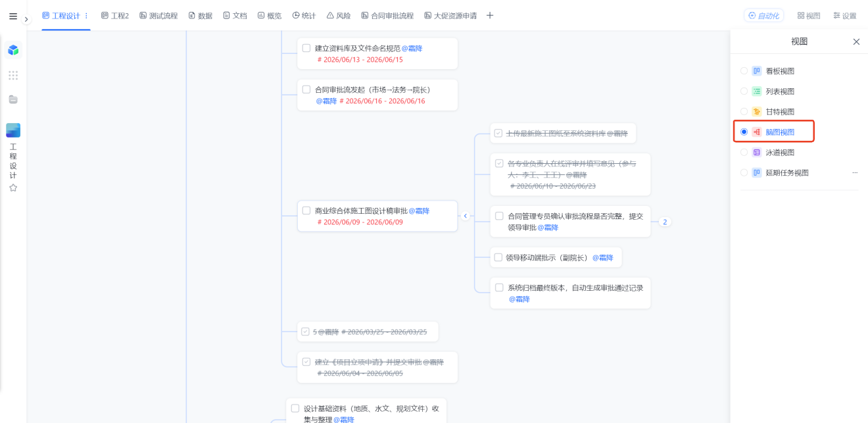Click the '合同审批流发起（市场→法务→院长）' title text

[x=373, y=90]
